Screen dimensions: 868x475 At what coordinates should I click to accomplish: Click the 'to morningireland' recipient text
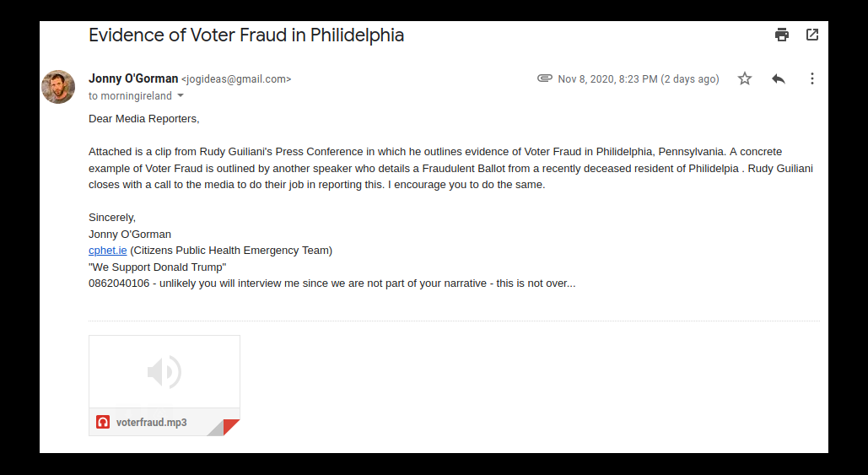click(x=130, y=96)
